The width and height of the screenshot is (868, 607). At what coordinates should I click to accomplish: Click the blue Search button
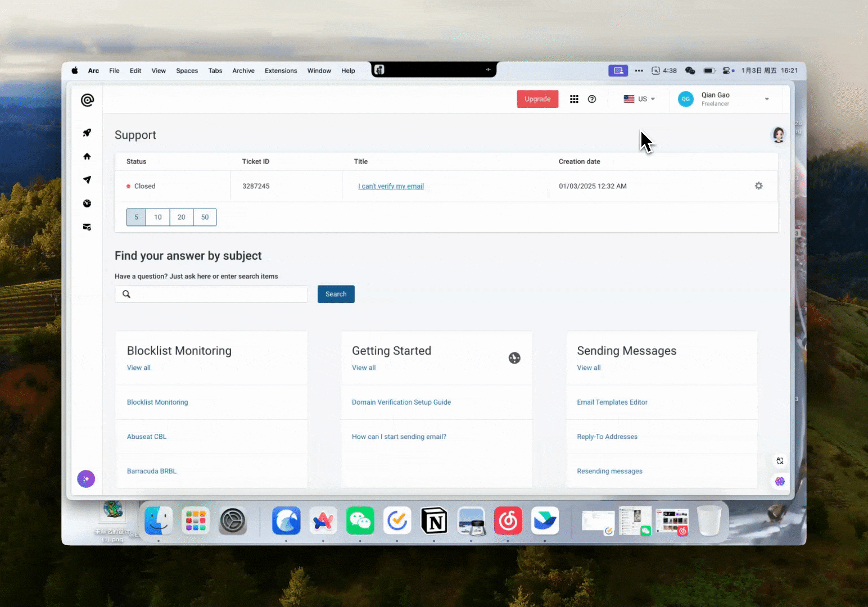[336, 294]
